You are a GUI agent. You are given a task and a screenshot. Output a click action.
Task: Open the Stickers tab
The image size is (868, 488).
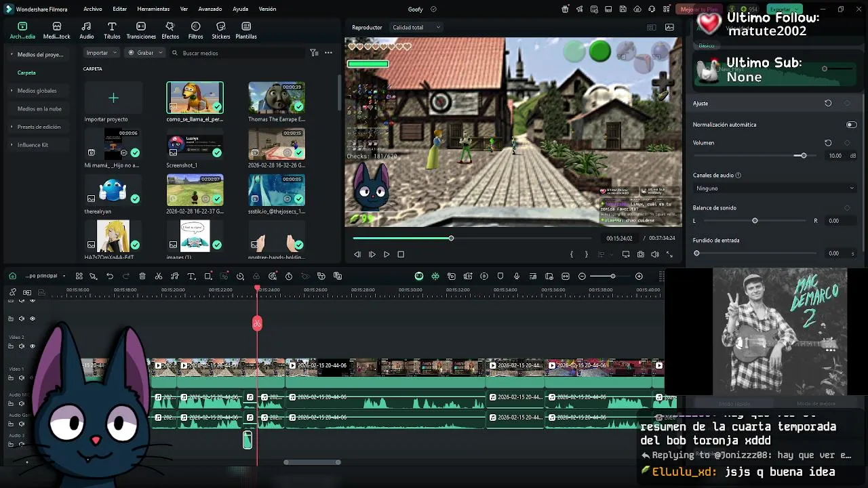[220, 30]
